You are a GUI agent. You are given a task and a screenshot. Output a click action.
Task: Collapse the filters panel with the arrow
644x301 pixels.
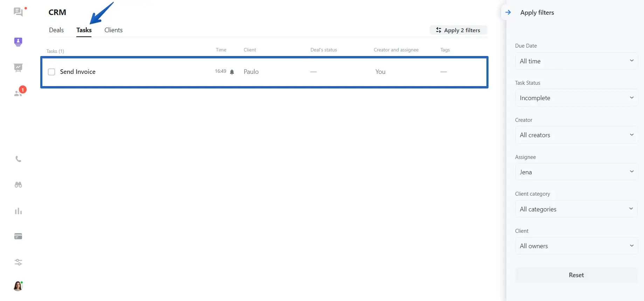coord(508,13)
